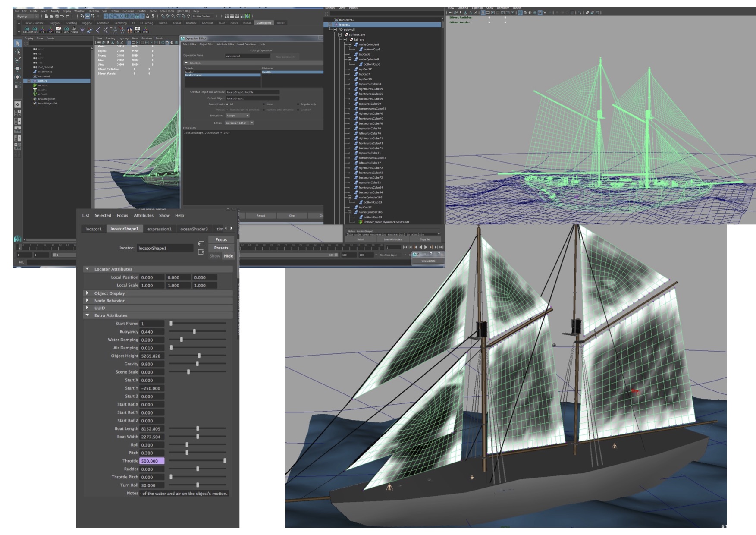Select the None convert units radio button
Image resolution: width=756 pixels, height=535 pixels.
click(264, 104)
